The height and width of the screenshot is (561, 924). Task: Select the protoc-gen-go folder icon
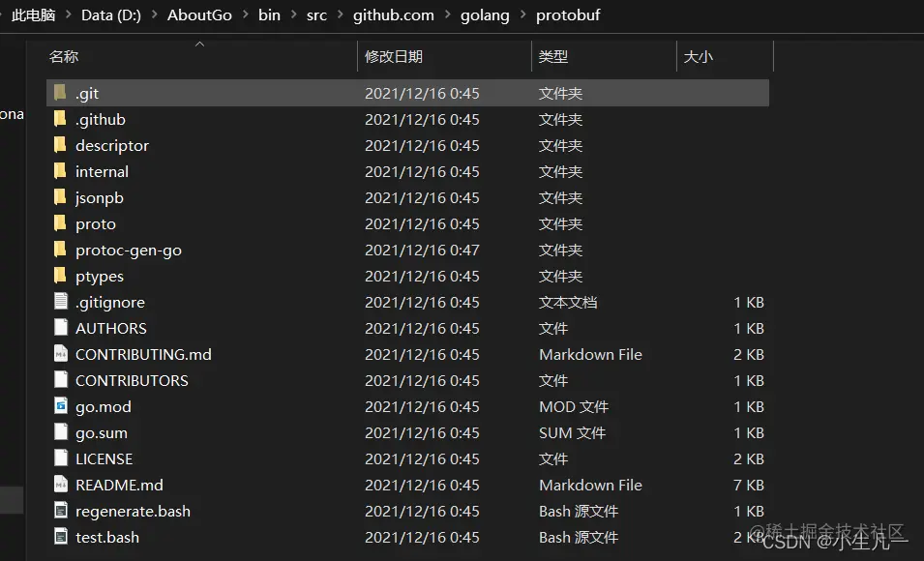(60, 250)
